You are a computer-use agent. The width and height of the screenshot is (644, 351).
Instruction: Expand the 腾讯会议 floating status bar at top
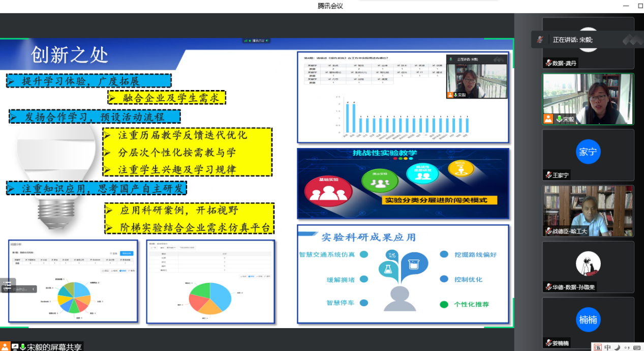point(257,41)
